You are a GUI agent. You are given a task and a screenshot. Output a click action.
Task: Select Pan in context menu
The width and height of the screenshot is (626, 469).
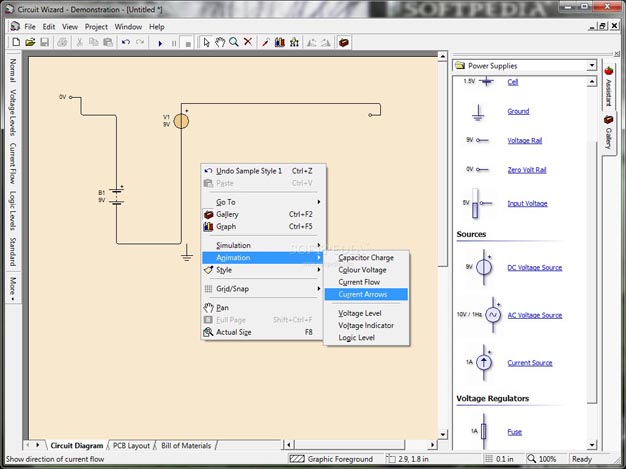click(x=263, y=308)
